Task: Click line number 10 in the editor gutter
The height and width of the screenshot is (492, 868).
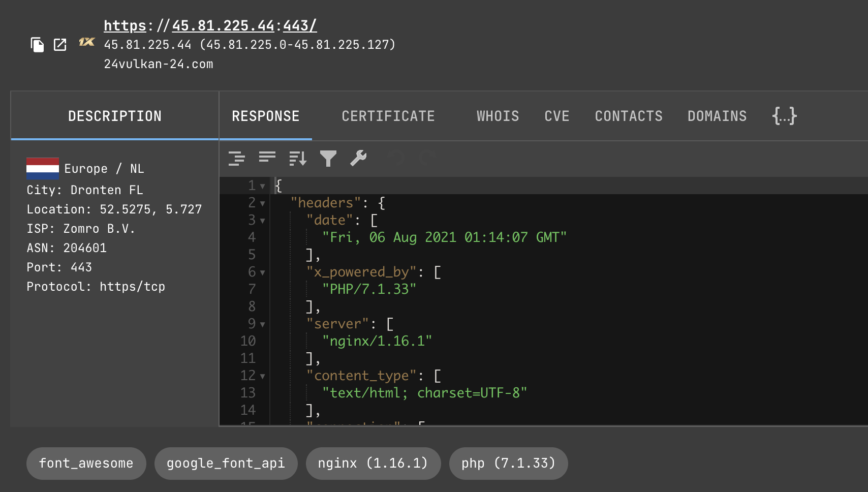Action: click(x=248, y=341)
